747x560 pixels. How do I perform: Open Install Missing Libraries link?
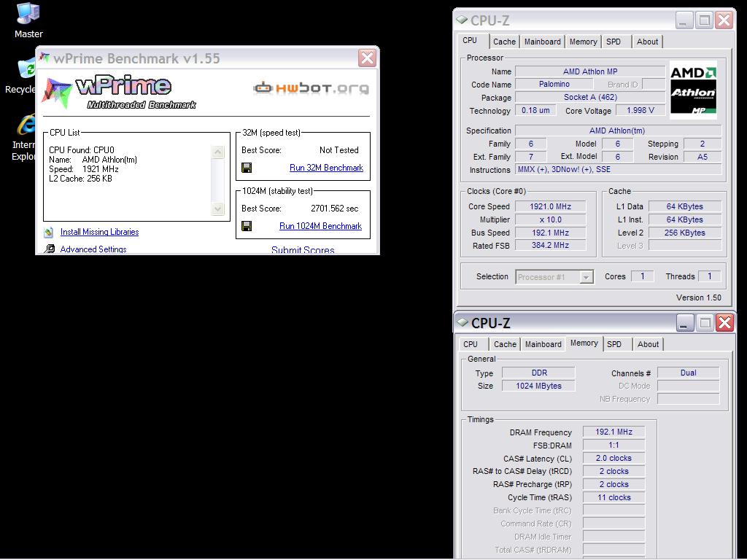tap(99, 232)
